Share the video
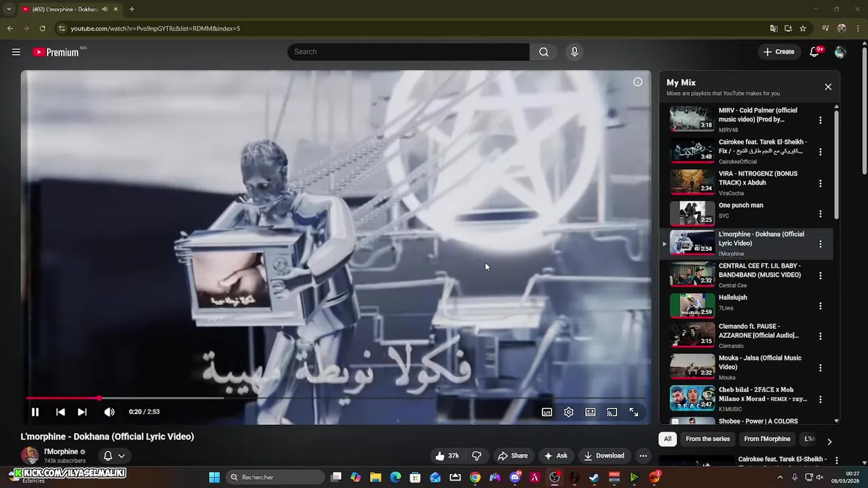The height and width of the screenshot is (488, 868). 513,455
